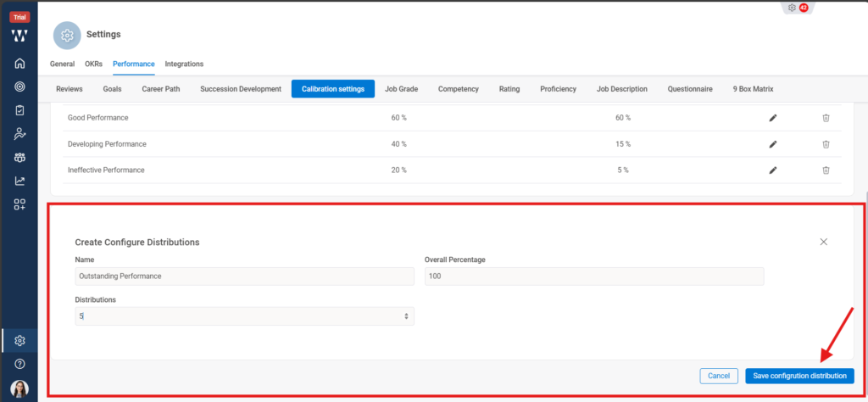
Task: Click the Developing Performance row name
Action: 107,144
